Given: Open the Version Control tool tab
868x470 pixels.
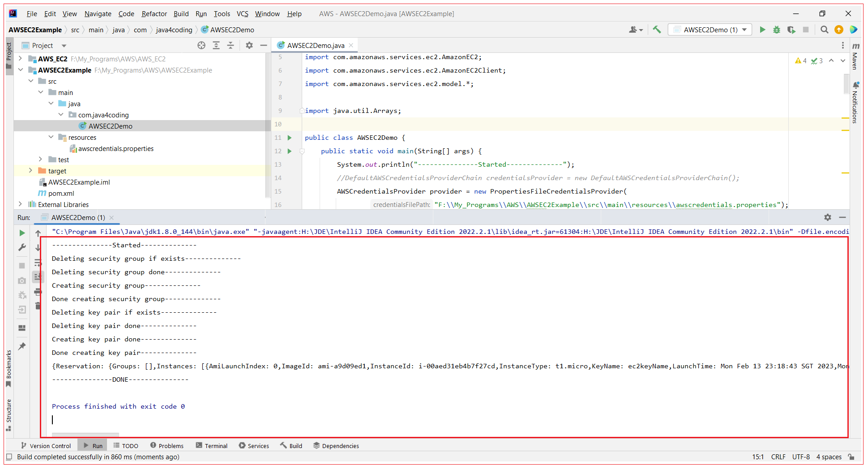Looking at the screenshot, I should click(x=46, y=446).
